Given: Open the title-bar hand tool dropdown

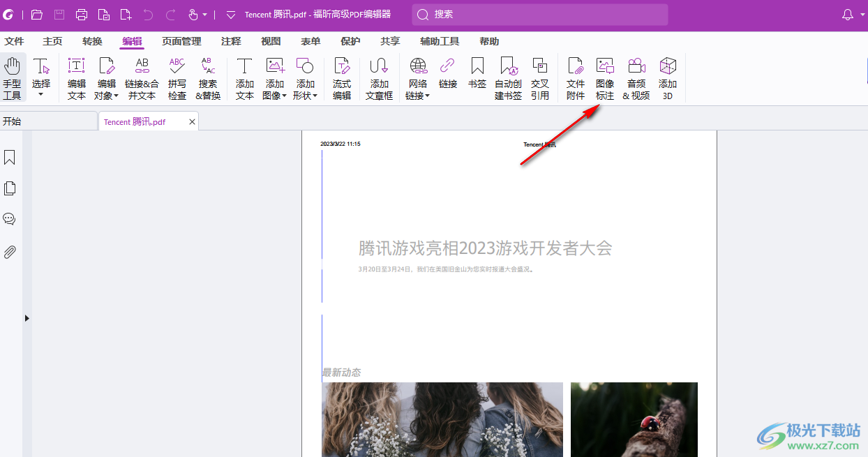Looking at the screenshot, I should 204,15.
